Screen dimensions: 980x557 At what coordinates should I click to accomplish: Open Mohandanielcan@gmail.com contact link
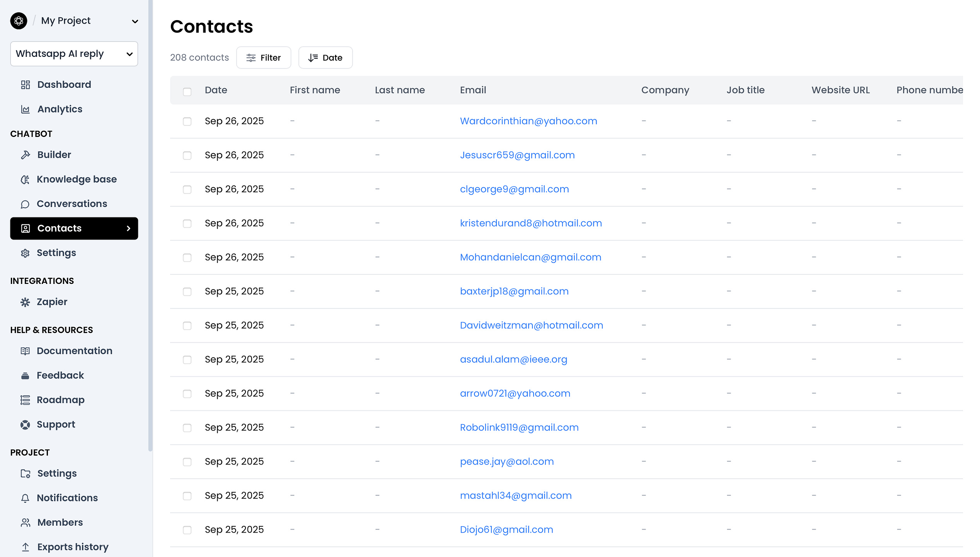(530, 257)
